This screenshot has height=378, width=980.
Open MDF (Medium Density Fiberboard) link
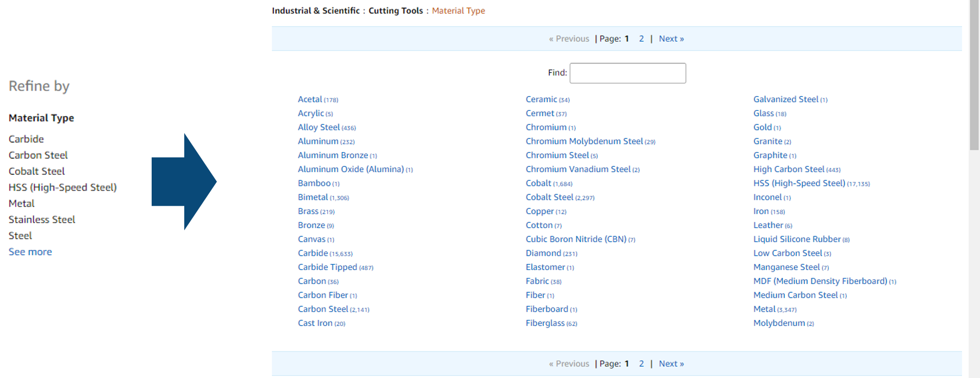click(820, 281)
